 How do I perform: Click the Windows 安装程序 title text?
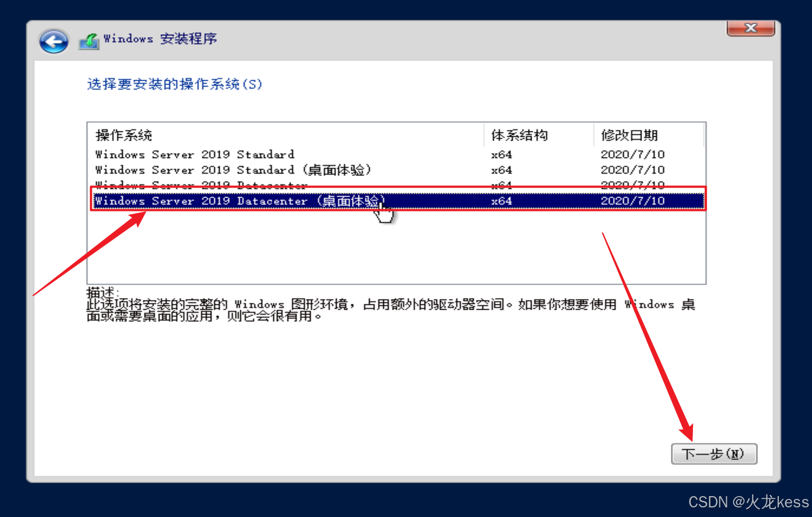click(x=160, y=38)
